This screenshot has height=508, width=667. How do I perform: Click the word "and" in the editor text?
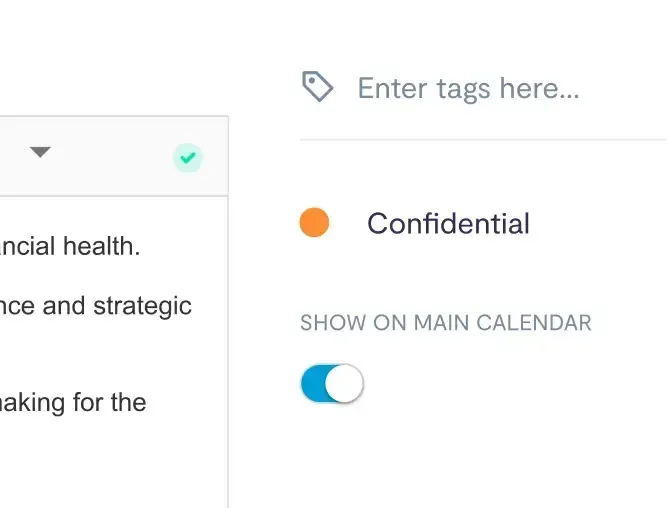(x=64, y=305)
